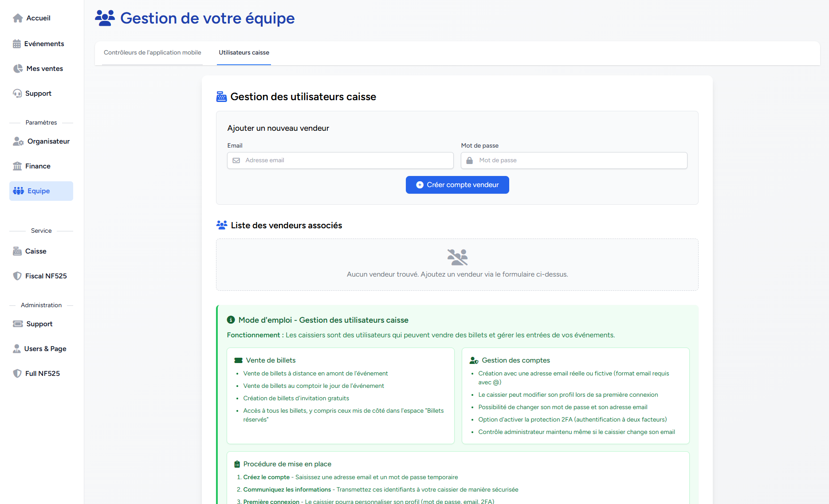The height and width of the screenshot is (504, 829).
Task: Open Organisateur settings menu item
Action: [x=41, y=141]
